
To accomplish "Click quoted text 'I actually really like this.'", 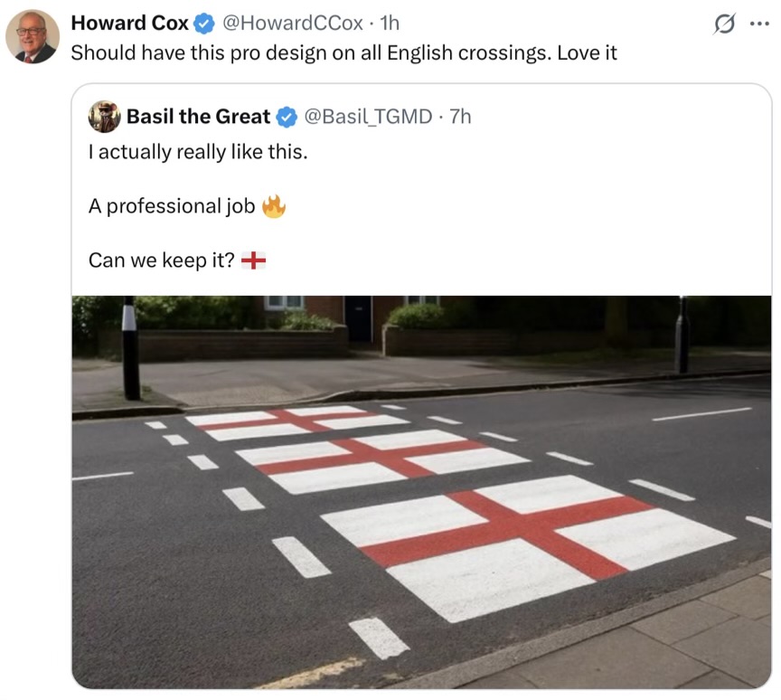I will point(198,152).
